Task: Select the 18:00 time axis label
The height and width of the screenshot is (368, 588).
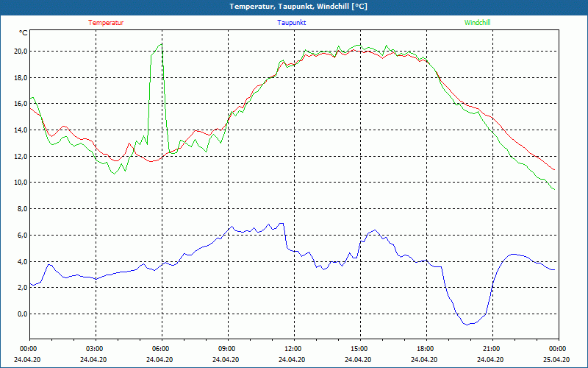Action: coord(425,349)
